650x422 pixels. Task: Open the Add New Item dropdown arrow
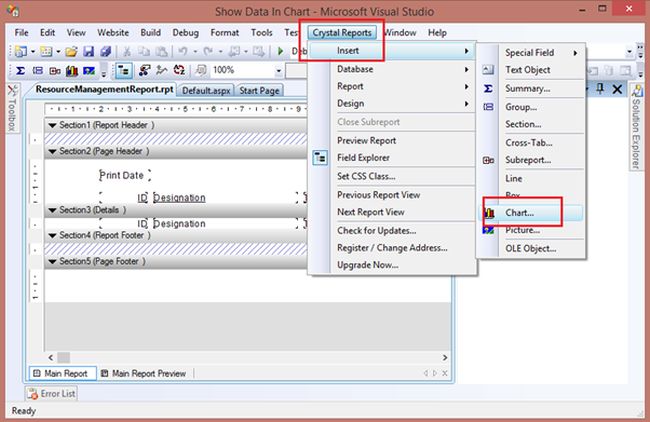(58, 52)
